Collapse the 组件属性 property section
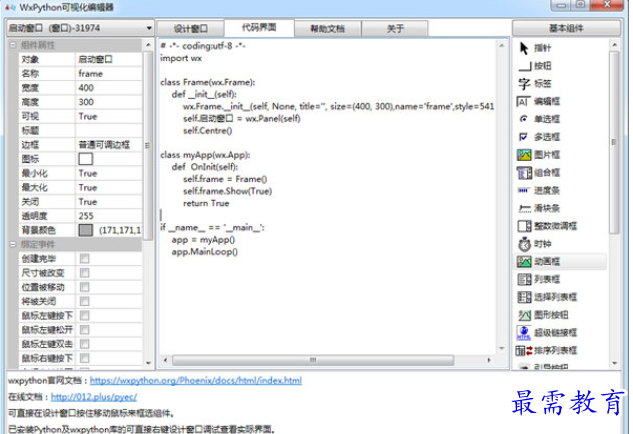The height and width of the screenshot is (434, 633). tap(13, 45)
